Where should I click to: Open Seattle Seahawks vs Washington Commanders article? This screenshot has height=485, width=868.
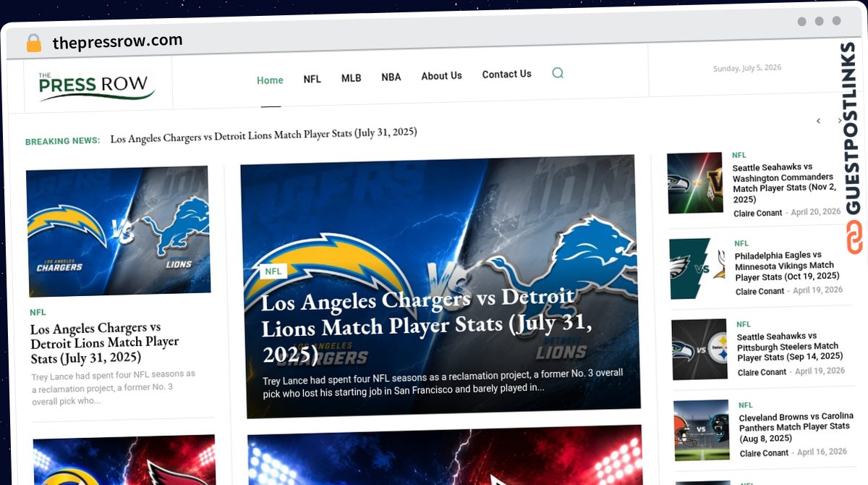(x=784, y=183)
